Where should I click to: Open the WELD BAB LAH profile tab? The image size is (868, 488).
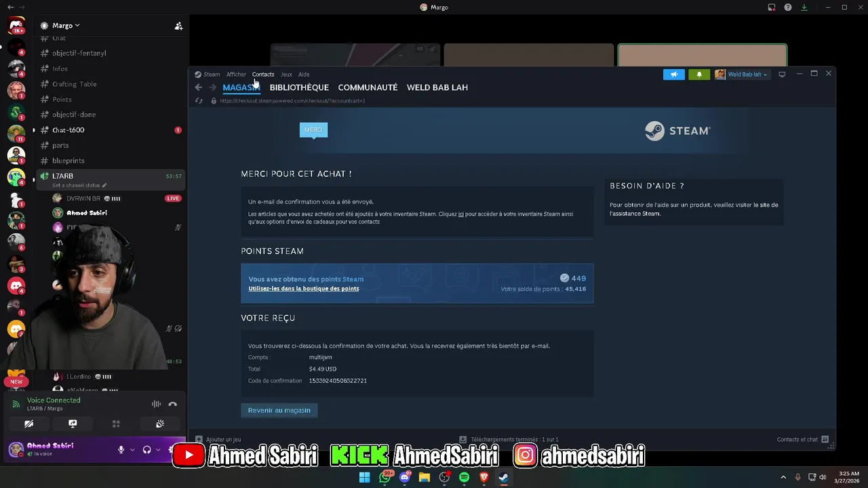pos(437,87)
